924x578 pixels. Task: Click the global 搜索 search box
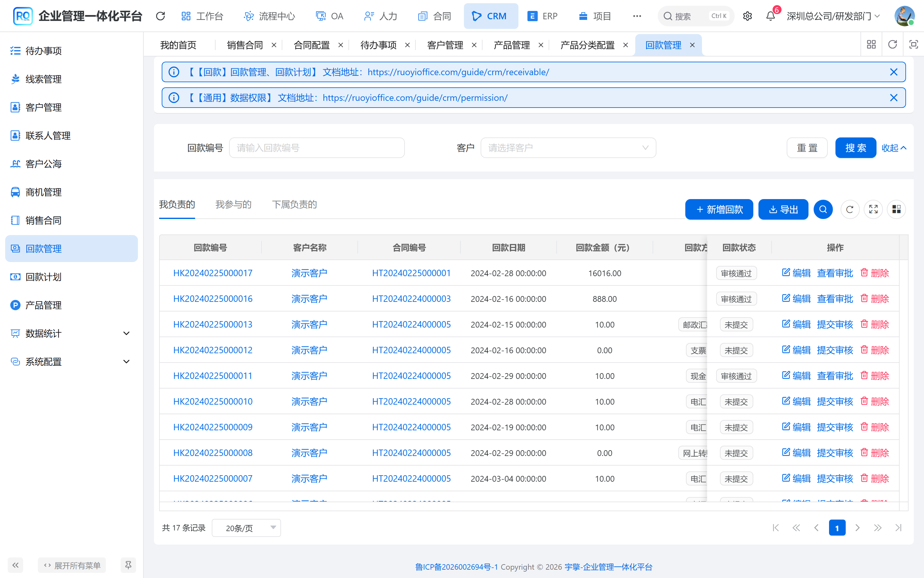(696, 16)
